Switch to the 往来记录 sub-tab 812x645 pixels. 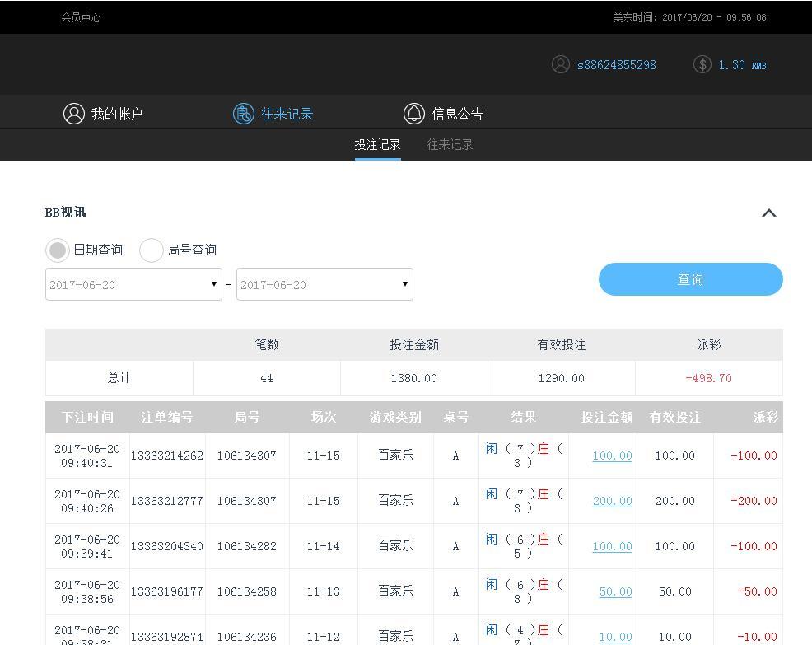(x=450, y=145)
